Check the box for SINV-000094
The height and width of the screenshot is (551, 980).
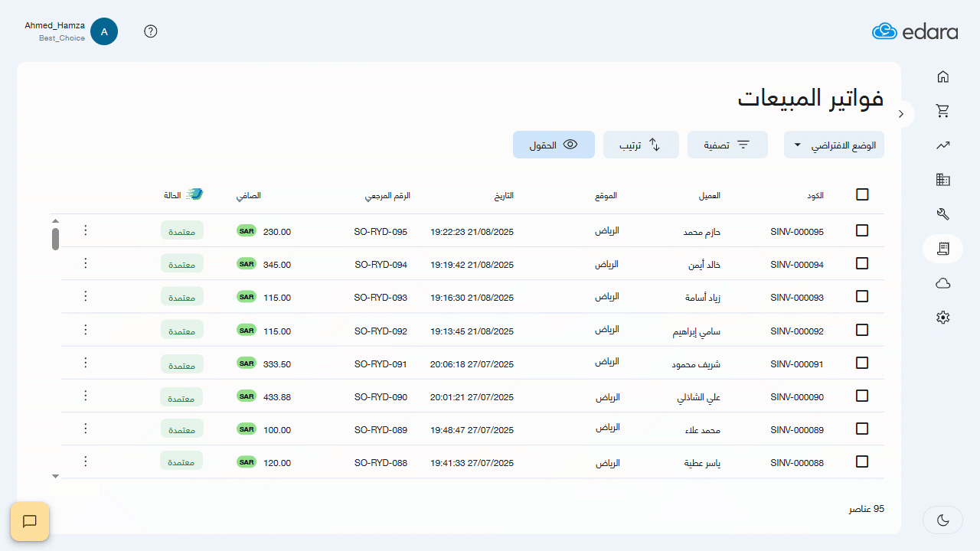[862, 263]
